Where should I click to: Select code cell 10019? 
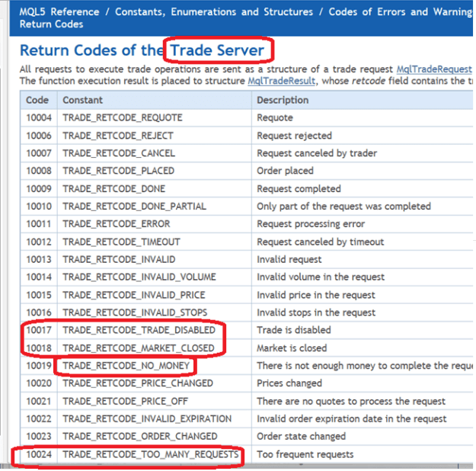pyautogui.click(x=39, y=366)
